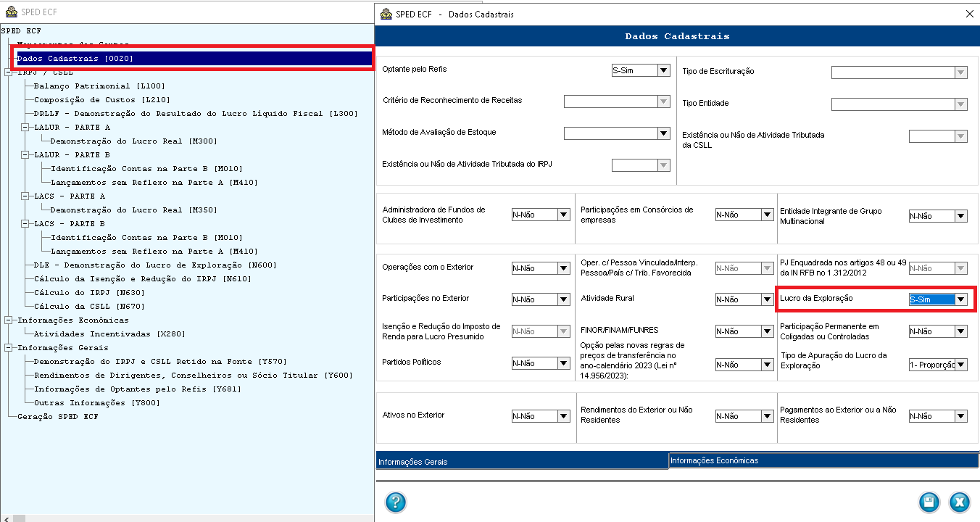Click the blue X cancel icon

click(x=960, y=502)
